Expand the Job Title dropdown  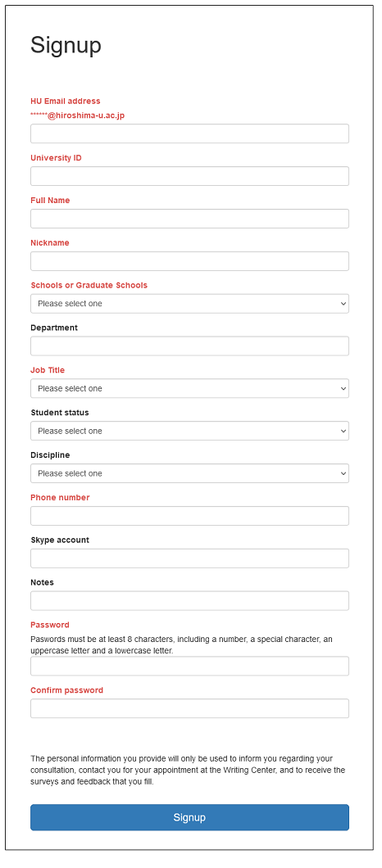click(189, 389)
